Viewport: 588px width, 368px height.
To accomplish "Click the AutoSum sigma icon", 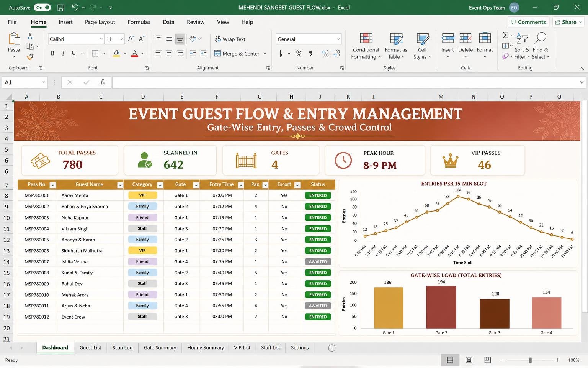I will coord(505,35).
